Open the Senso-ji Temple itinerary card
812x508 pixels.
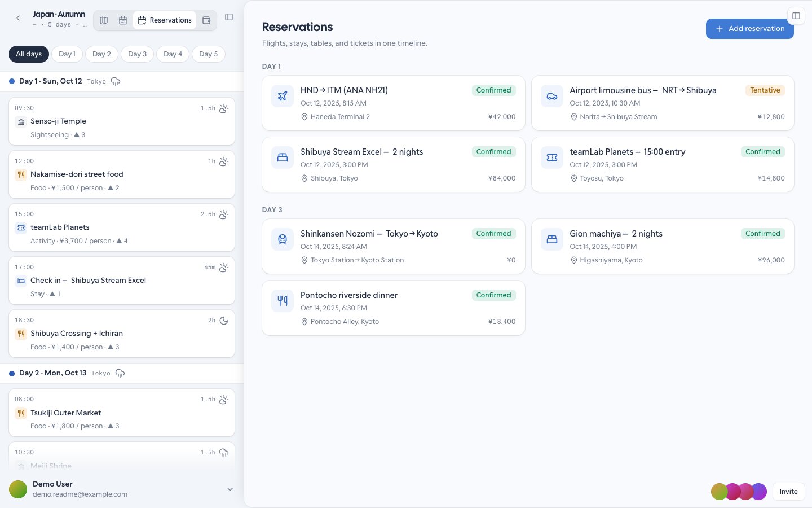(122, 121)
